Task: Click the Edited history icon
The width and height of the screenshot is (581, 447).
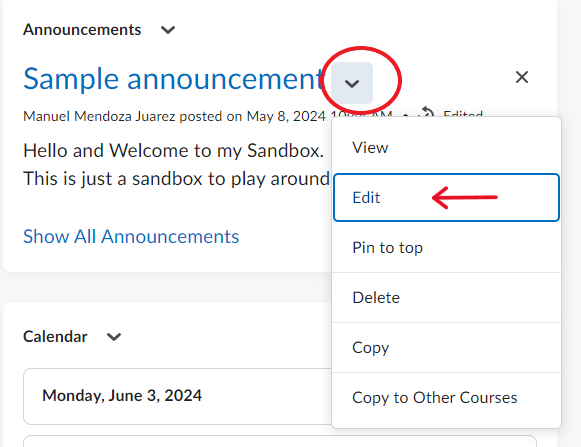Action: tap(427, 112)
